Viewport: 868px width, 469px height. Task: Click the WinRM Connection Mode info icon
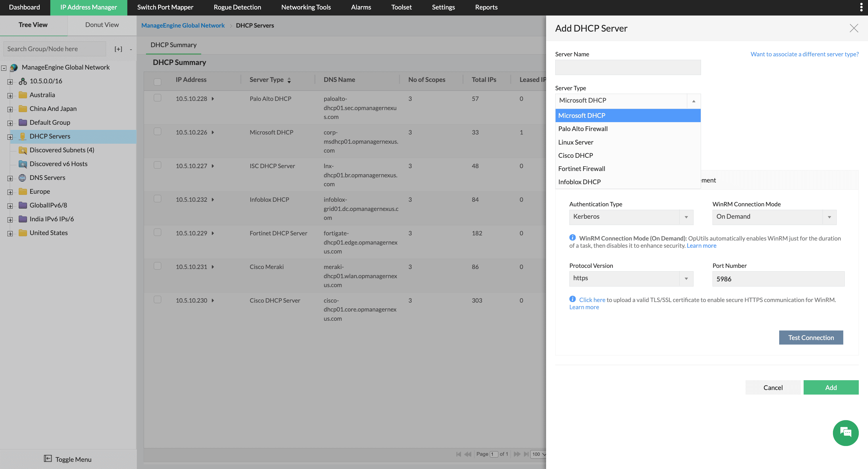point(573,238)
